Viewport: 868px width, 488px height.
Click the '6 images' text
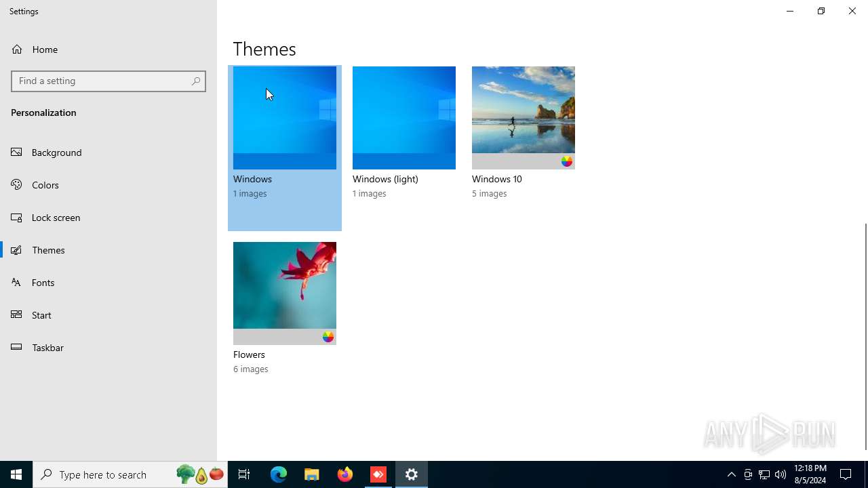click(251, 369)
